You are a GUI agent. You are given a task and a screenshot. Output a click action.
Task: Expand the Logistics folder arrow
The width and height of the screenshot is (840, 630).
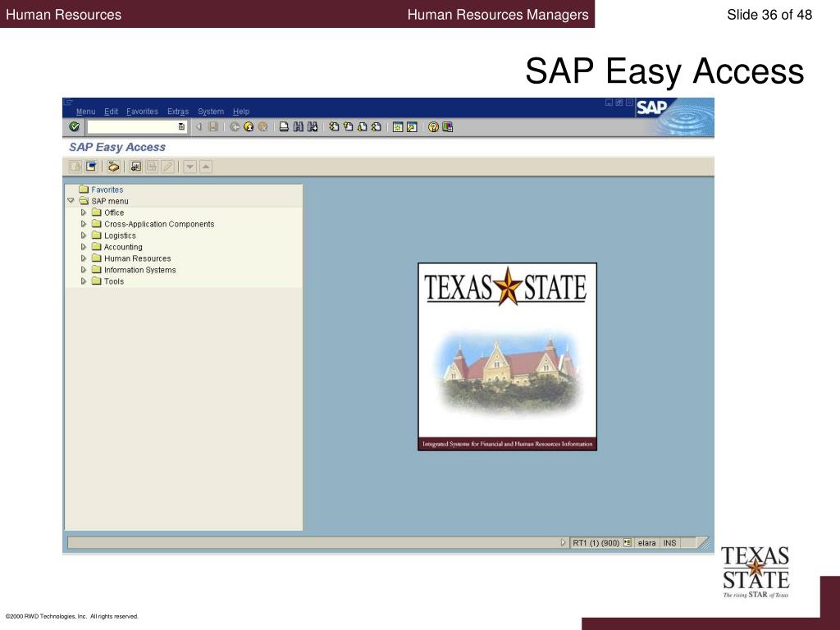pos(84,235)
